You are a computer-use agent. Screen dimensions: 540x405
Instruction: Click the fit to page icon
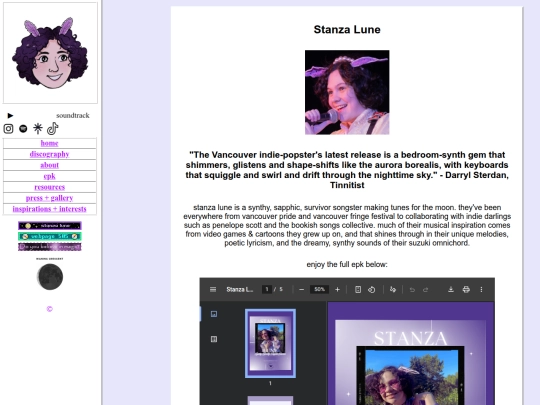click(x=358, y=289)
